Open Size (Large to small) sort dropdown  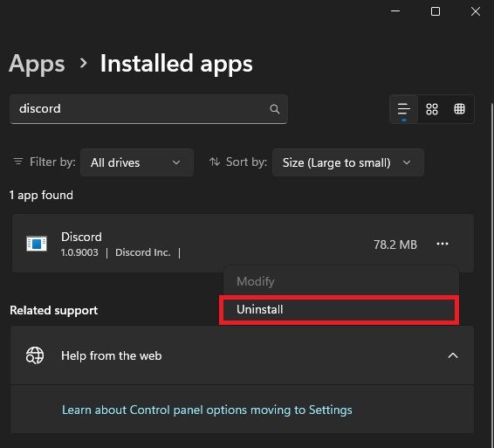click(x=348, y=162)
